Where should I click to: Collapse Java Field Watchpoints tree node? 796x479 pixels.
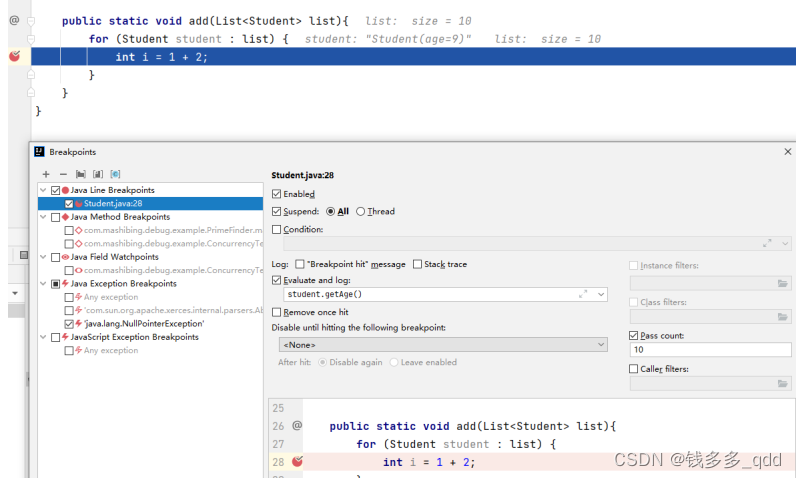coord(44,257)
